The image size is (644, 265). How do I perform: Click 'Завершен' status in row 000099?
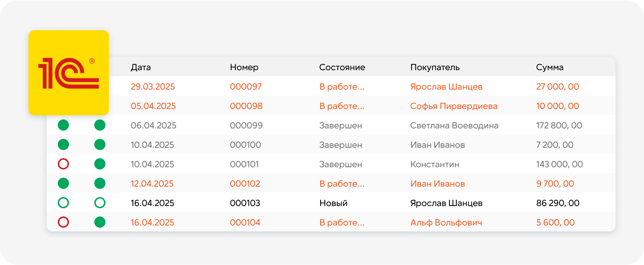pyautogui.click(x=341, y=125)
